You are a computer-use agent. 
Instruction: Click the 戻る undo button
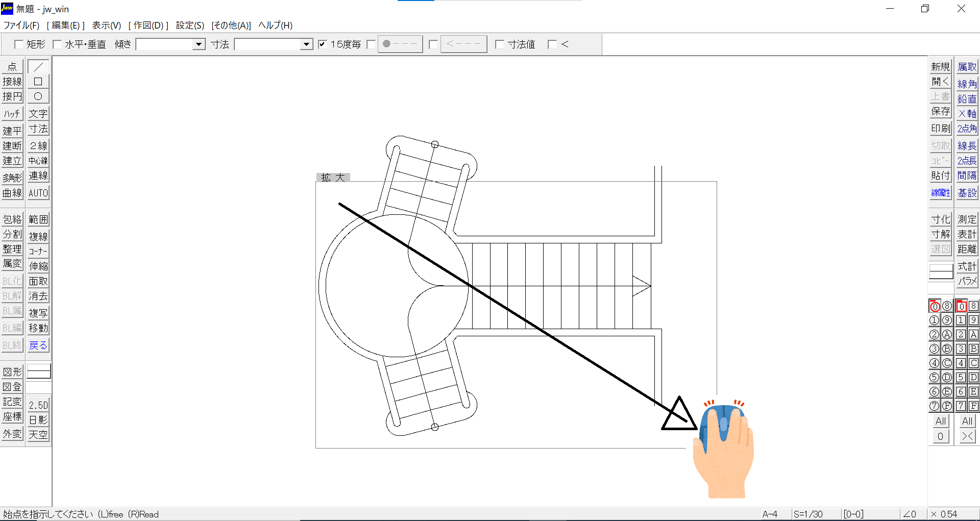click(38, 345)
